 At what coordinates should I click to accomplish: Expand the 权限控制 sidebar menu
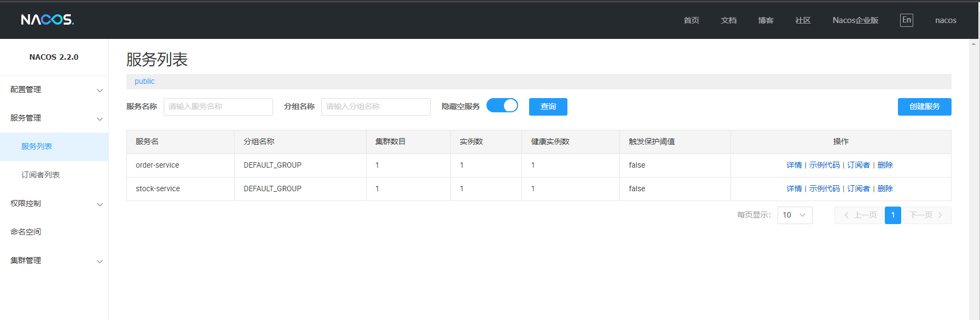point(54,204)
